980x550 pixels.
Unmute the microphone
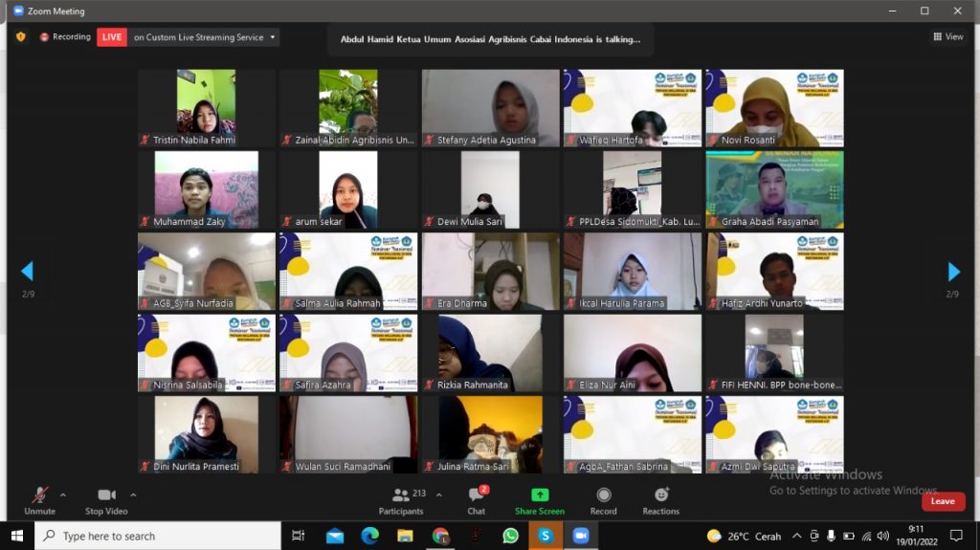pos(39,499)
